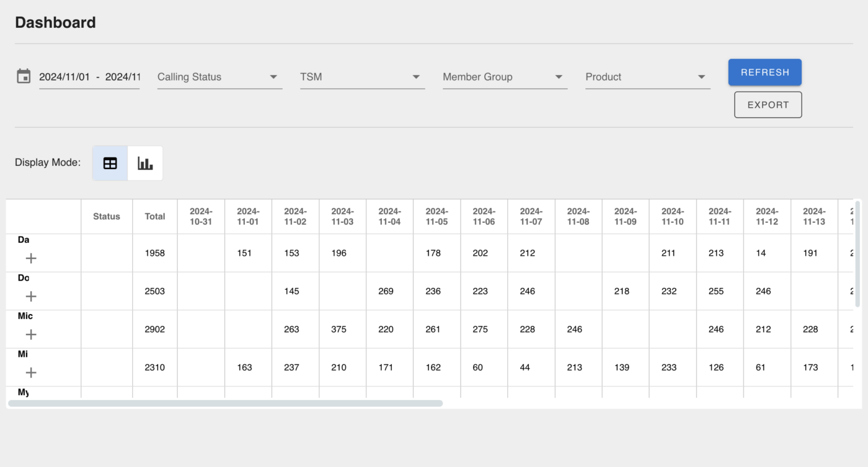Image resolution: width=868 pixels, height=467 pixels.
Task: Click the EXPORT button
Action: click(768, 105)
